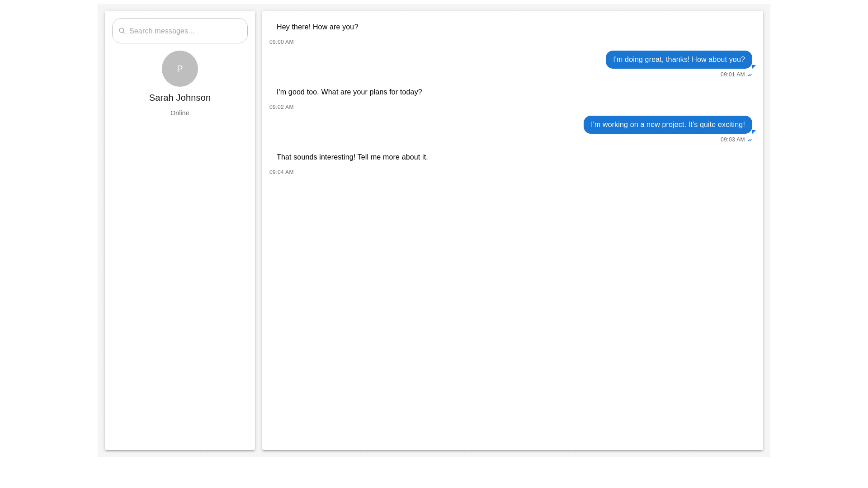
Task: Click the tail of the 'new project' bubble
Action: click(754, 131)
